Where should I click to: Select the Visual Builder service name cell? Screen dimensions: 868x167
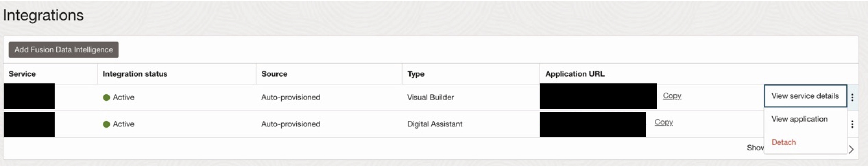pyautogui.click(x=29, y=97)
